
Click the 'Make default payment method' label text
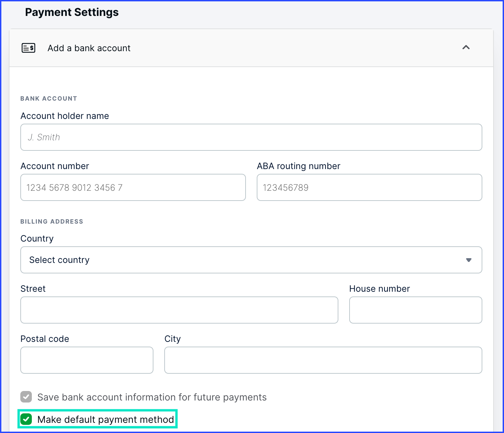point(105,419)
